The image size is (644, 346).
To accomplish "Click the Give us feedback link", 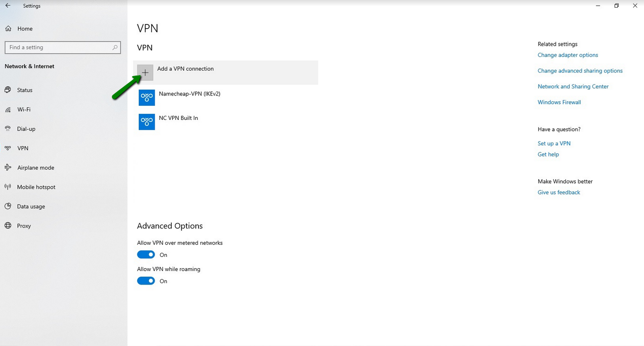I will (559, 192).
